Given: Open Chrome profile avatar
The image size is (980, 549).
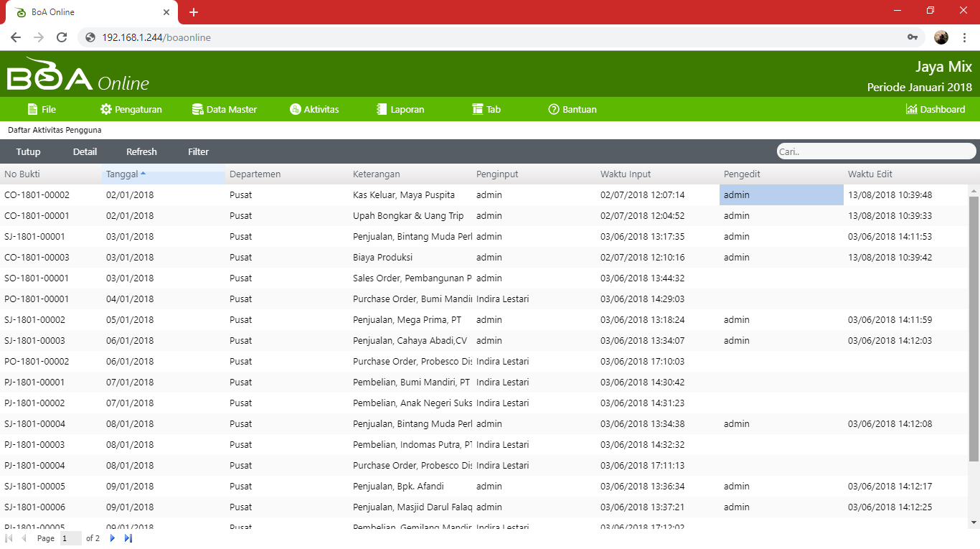Looking at the screenshot, I should click(941, 37).
